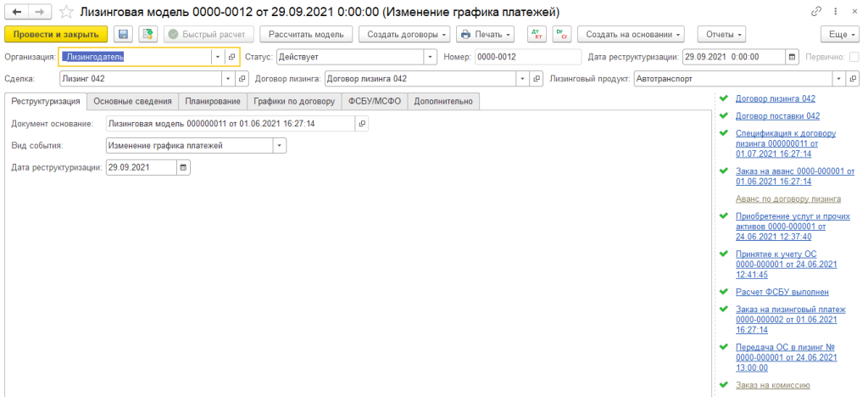Expand the Статус dropdown list
Viewport: 868px width, 397px height.
(430, 57)
